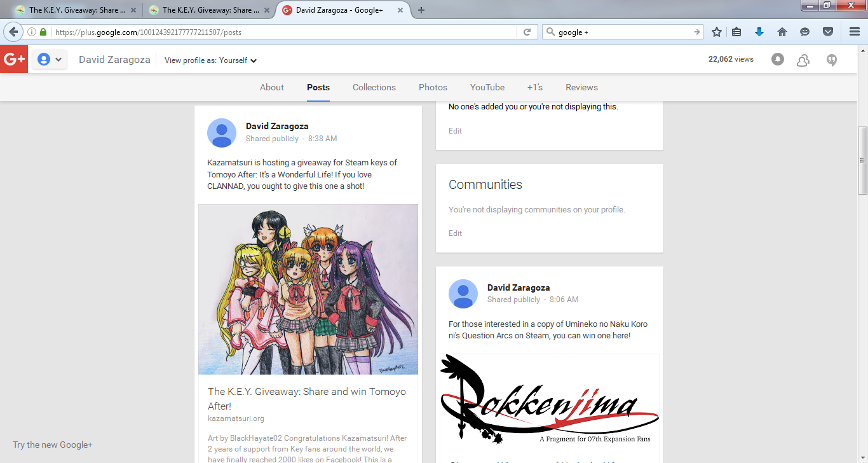The width and height of the screenshot is (868, 463).
Task: Click Edit below "No one's added you"
Action: pos(456,131)
